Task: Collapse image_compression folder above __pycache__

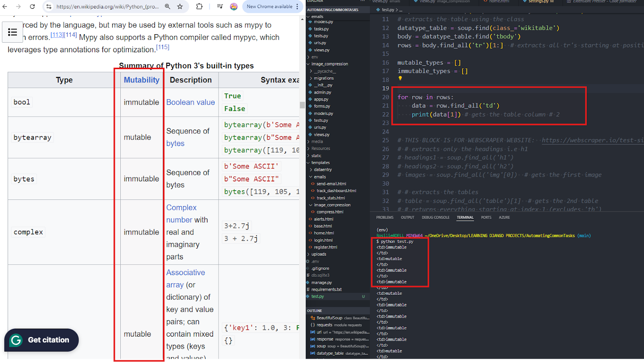Action: pyautogui.click(x=330, y=64)
